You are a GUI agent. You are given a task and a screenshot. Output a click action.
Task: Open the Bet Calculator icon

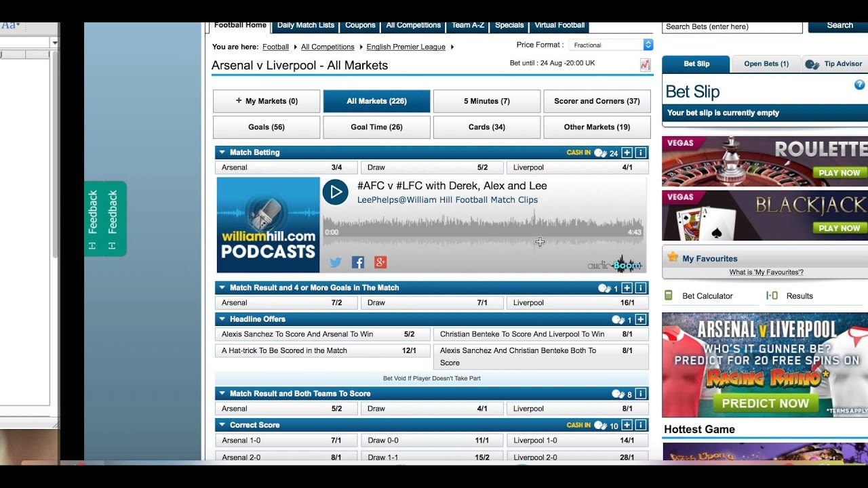tap(669, 296)
